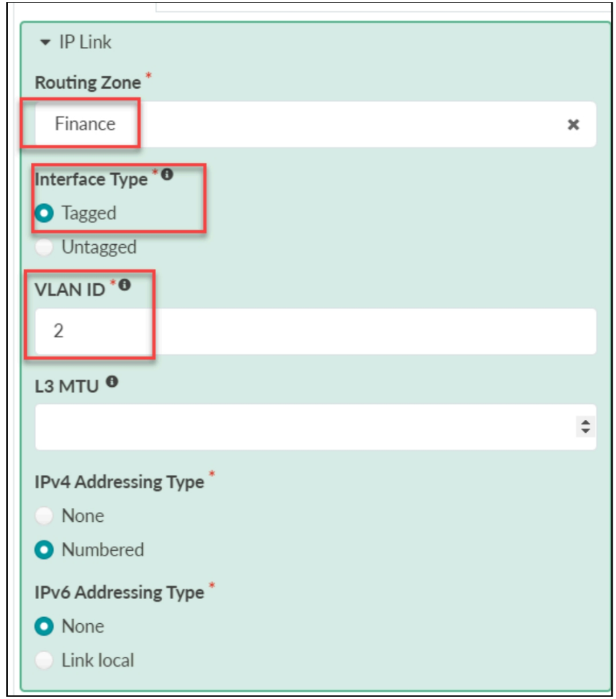Focus the L3 MTU input field

302,427
